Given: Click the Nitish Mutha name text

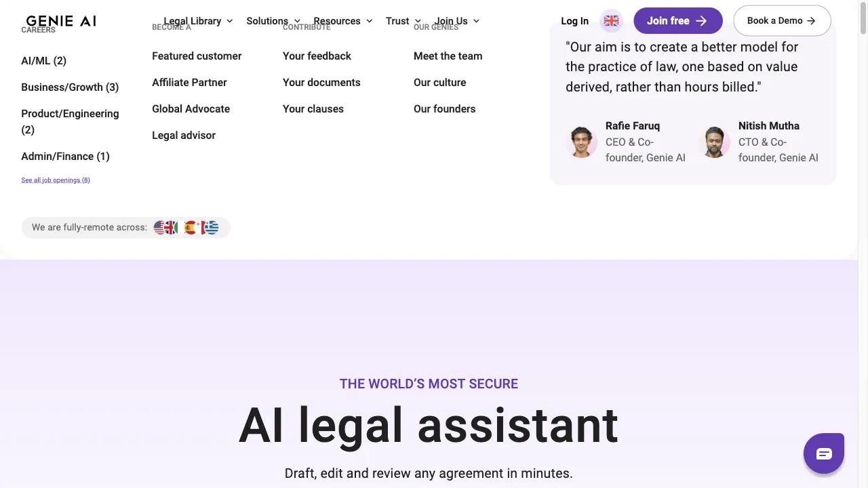Looking at the screenshot, I should [x=769, y=126].
